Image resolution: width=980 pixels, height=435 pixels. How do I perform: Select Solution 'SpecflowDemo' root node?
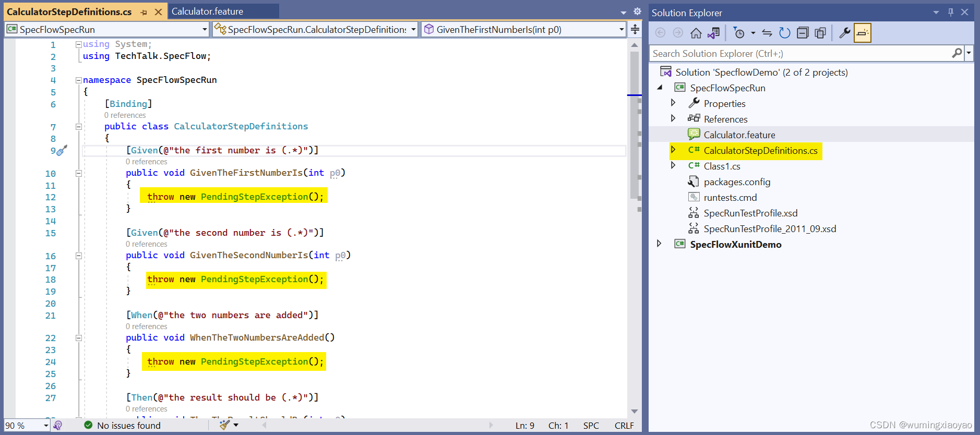(761, 72)
